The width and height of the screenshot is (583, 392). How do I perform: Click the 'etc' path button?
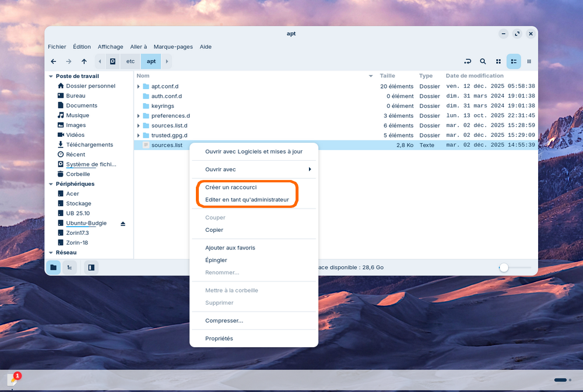131,61
